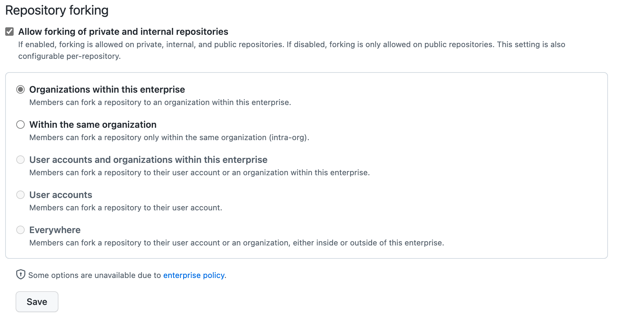
Task: Select User accounts and organizations radio button
Action: click(x=20, y=160)
